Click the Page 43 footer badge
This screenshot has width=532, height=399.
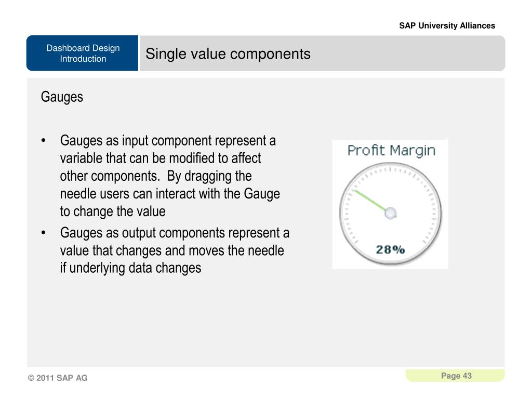[x=455, y=376]
